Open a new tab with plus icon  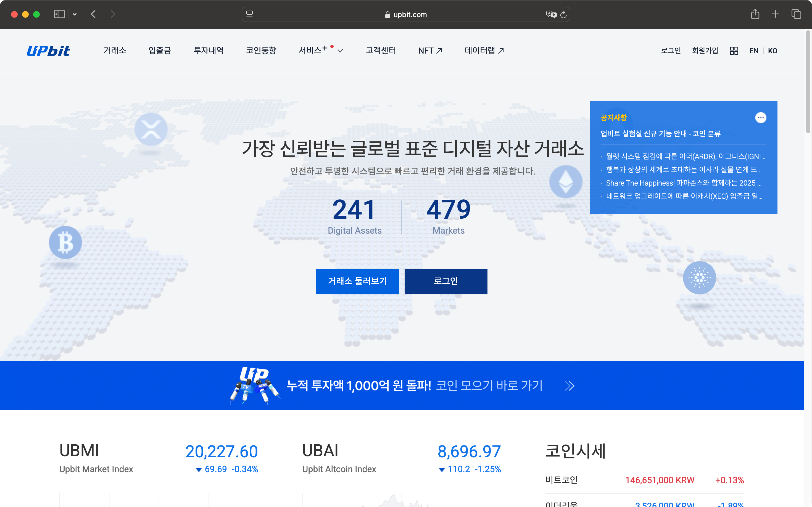coord(775,14)
